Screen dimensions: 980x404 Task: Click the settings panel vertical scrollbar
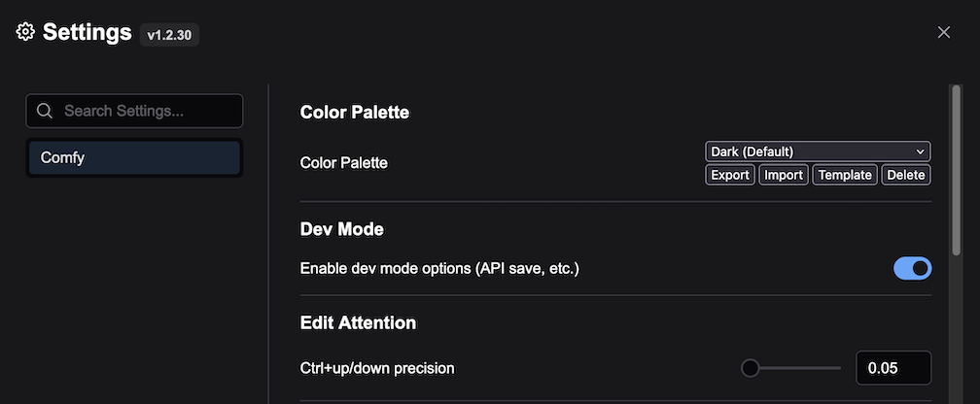coord(957,171)
